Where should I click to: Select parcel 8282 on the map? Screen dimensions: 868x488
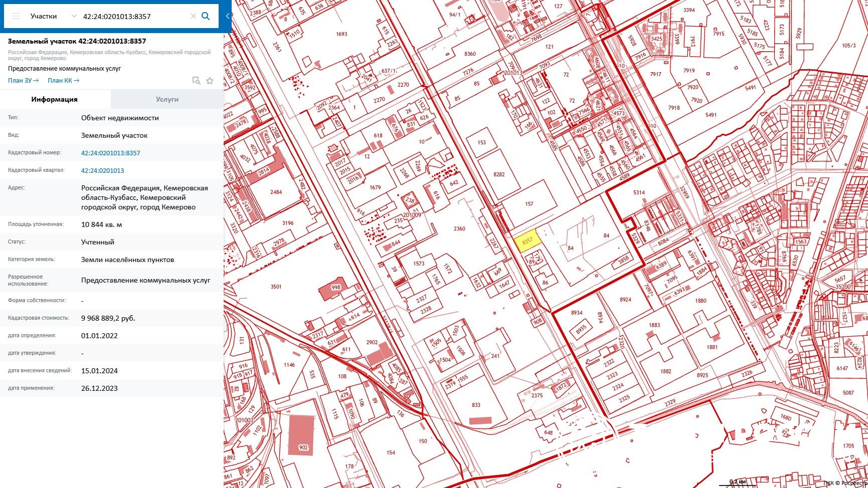point(498,174)
